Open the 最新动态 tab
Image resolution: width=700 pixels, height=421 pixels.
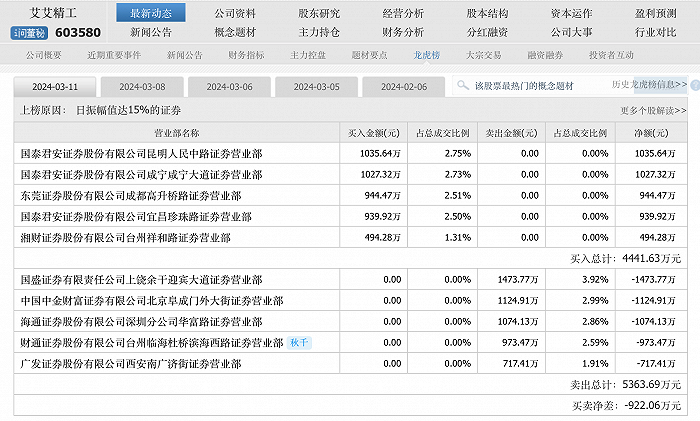(151, 13)
